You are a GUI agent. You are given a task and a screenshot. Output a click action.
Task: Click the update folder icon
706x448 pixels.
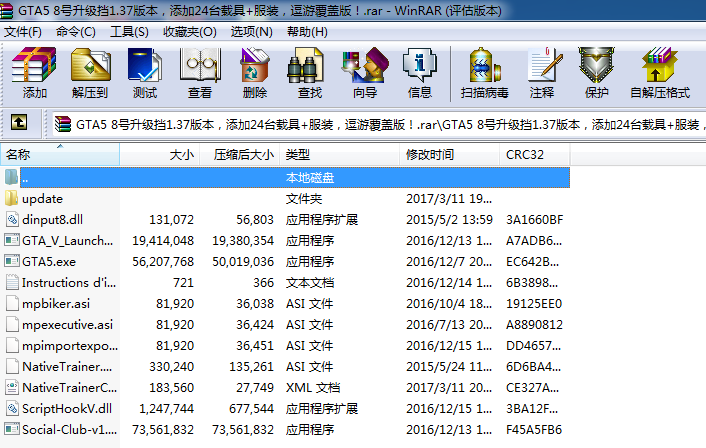11,199
